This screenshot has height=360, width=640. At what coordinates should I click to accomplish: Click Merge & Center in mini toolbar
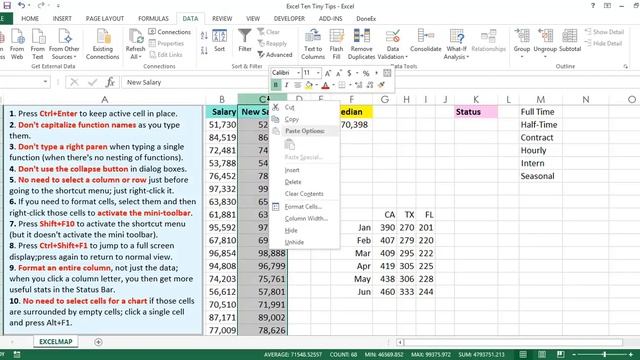tap(387, 73)
